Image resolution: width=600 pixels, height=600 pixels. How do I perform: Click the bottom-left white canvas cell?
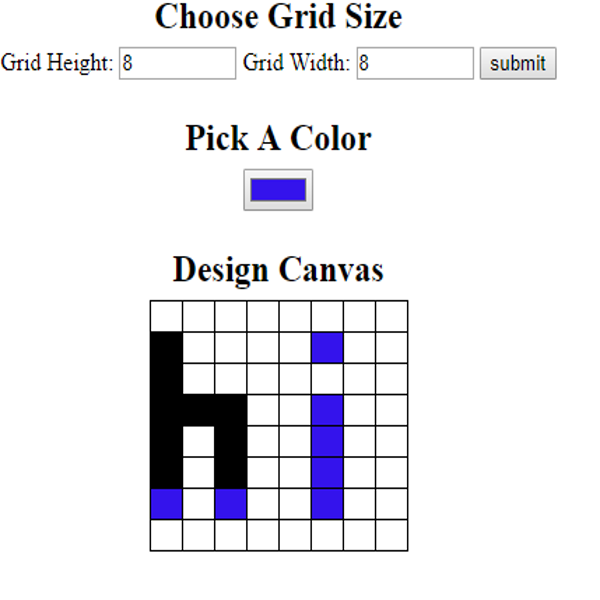pyautogui.click(x=166, y=535)
